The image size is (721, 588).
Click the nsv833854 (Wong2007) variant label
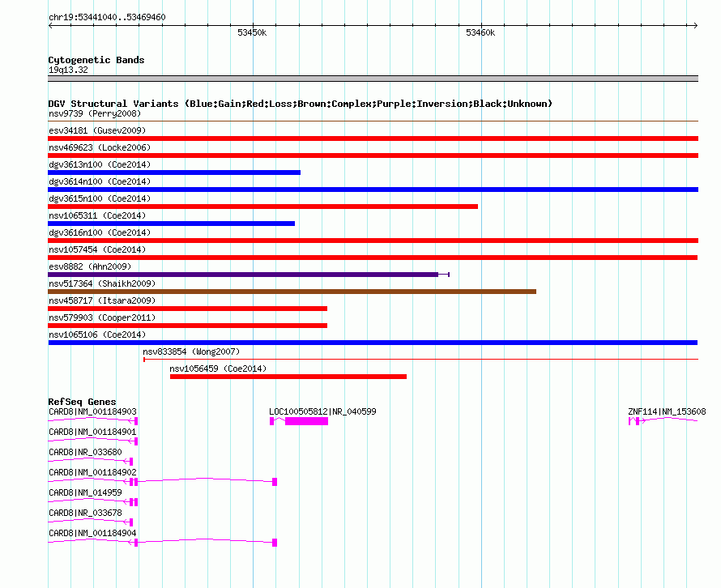pos(191,352)
